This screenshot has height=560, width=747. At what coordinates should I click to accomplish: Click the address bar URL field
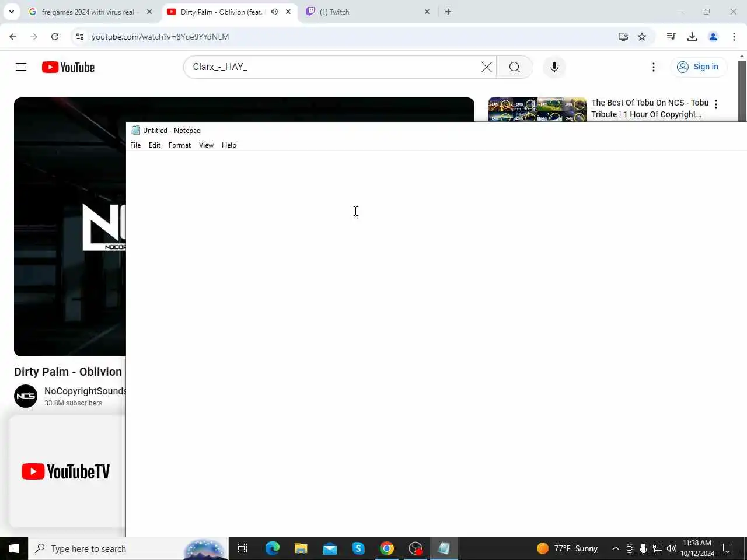350,37
